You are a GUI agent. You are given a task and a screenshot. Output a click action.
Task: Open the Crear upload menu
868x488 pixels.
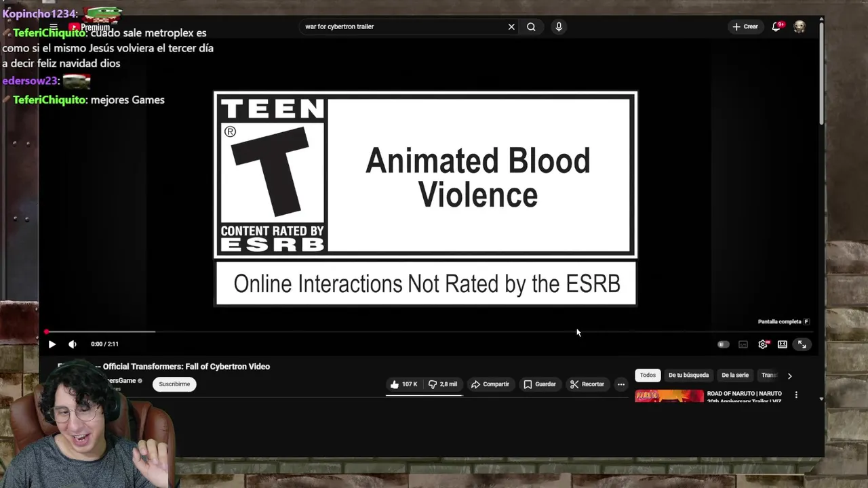point(745,26)
